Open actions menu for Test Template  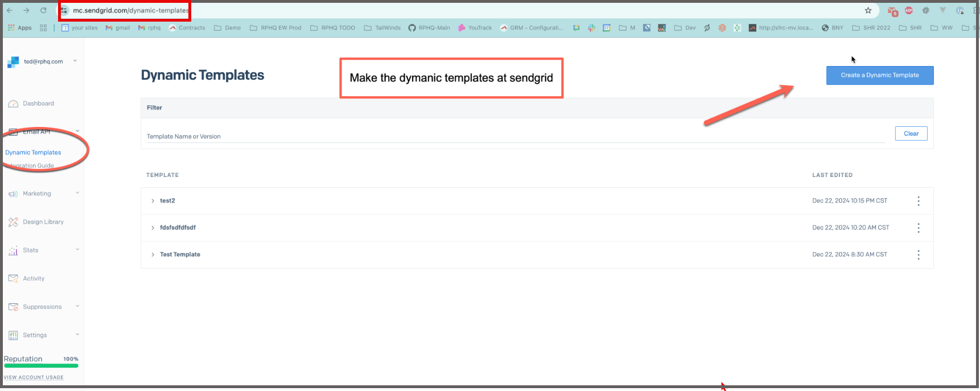[919, 254]
